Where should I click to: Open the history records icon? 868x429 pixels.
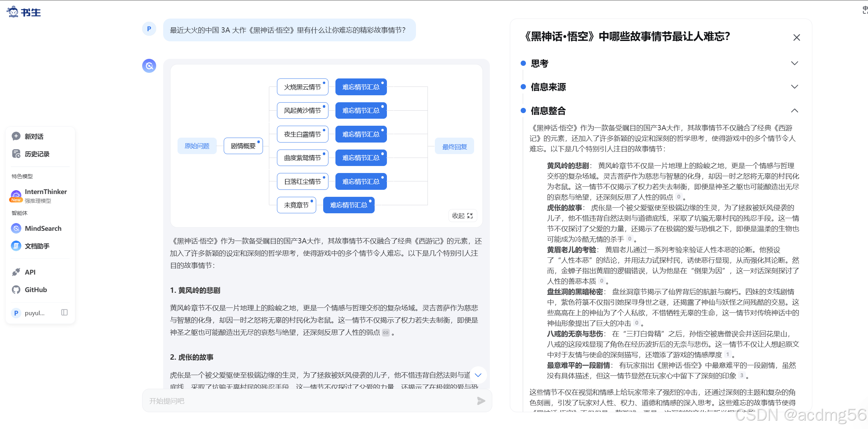click(16, 154)
